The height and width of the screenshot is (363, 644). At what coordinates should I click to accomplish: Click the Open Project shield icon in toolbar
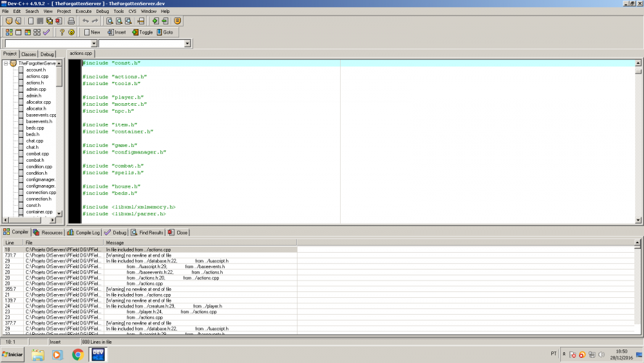point(9,21)
